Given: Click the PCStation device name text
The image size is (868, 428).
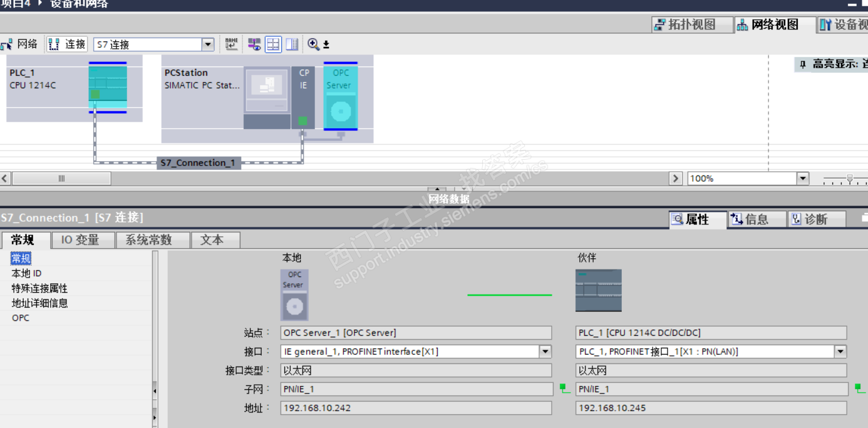Looking at the screenshot, I should 186,73.
